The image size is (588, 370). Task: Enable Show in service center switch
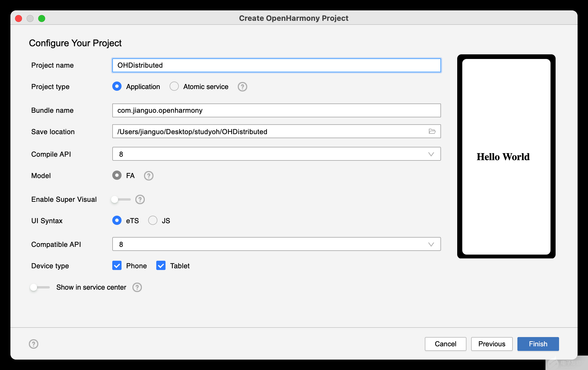39,287
